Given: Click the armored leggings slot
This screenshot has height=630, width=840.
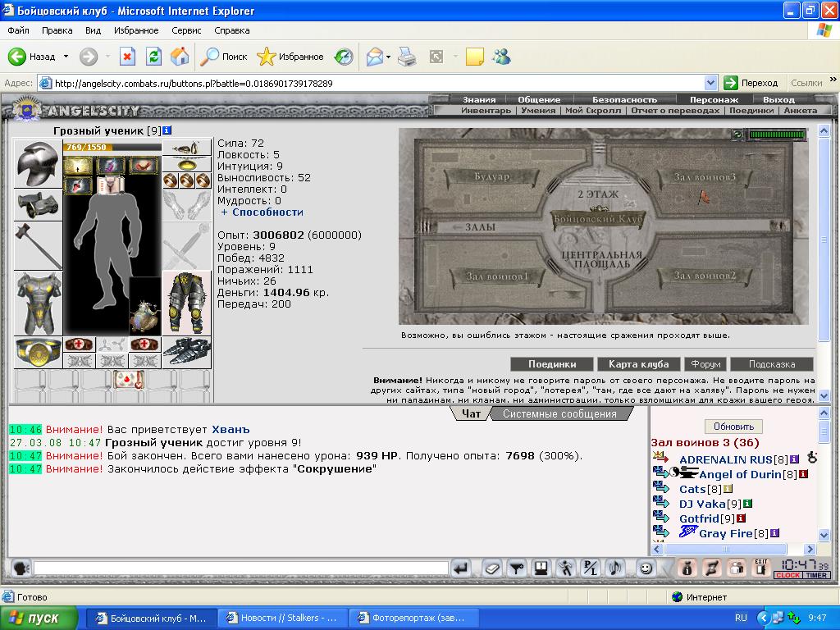Looking at the screenshot, I should (186, 304).
